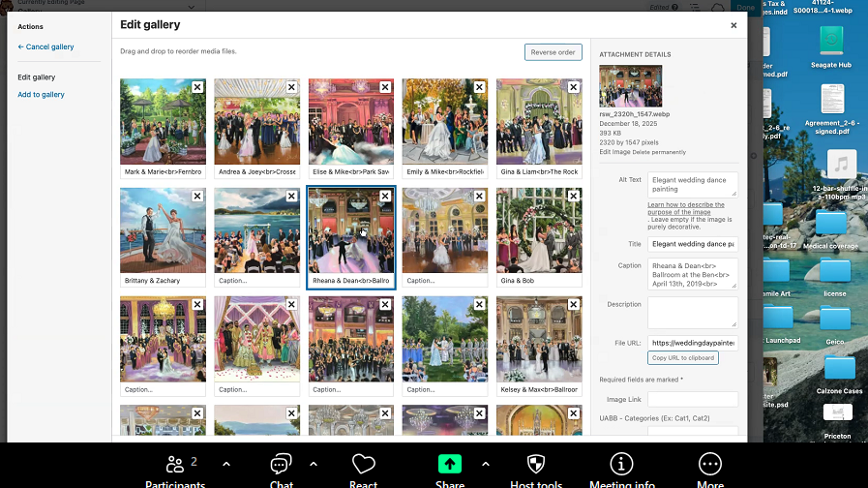Open the Zoom More options menu
This screenshot has height=488, width=868.
709,465
